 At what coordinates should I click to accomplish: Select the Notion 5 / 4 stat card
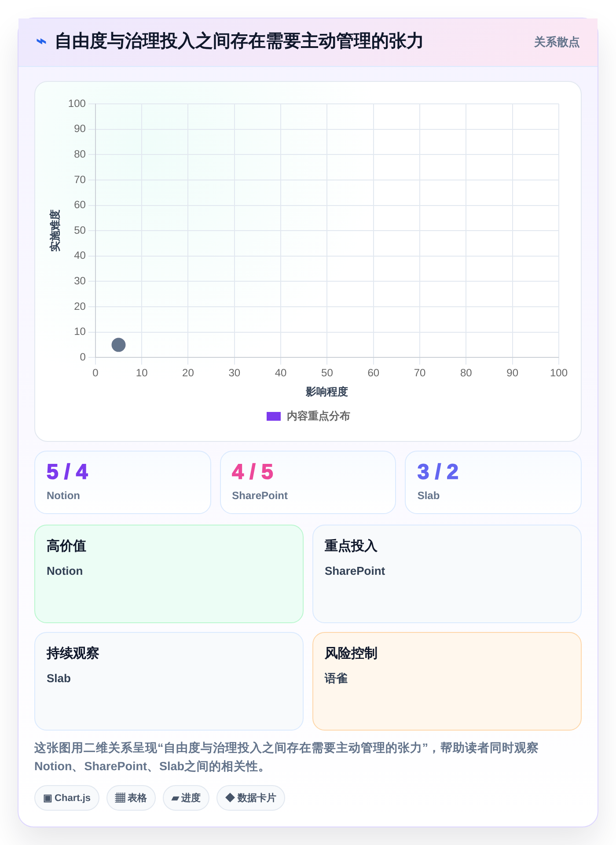(x=123, y=482)
